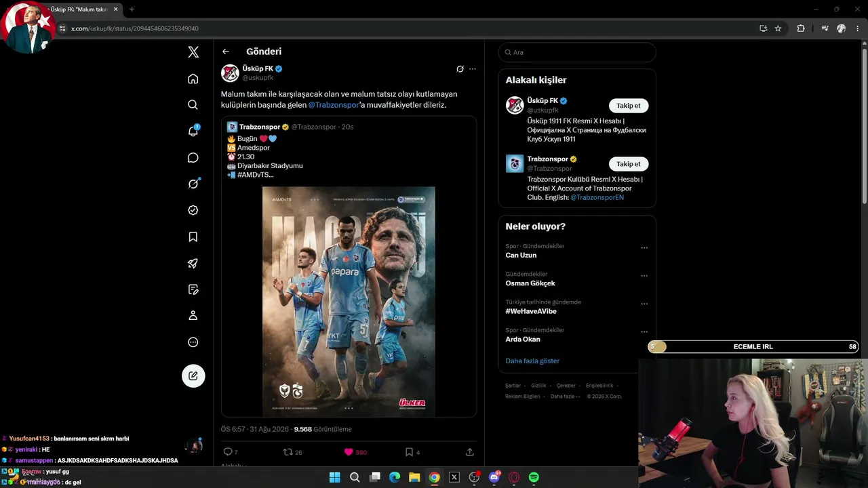The width and height of the screenshot is (868, 488).
Task: Focus the Ara search field
Action: click(577, 52)
